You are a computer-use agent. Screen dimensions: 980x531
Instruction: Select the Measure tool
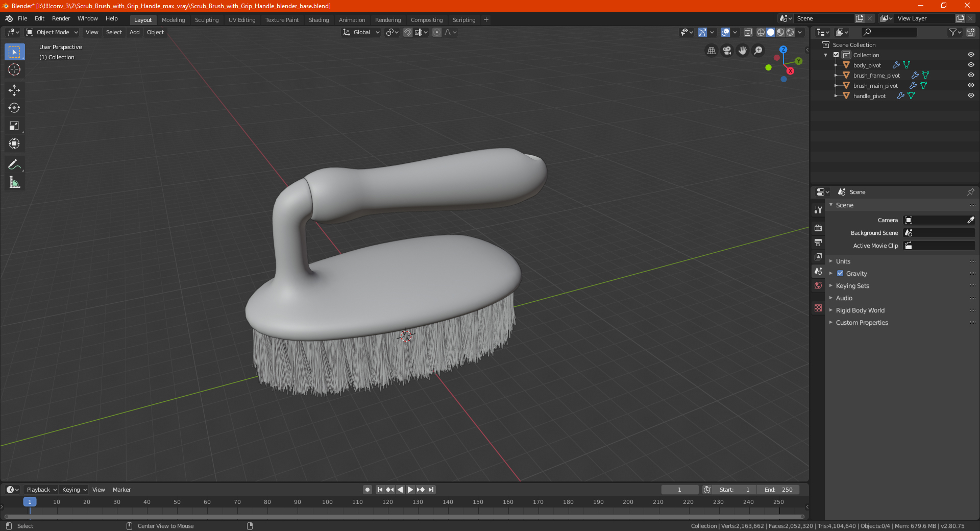[14, 182]
